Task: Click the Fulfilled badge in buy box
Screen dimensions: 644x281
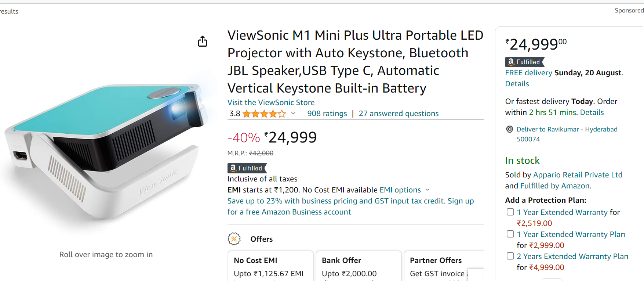Action: click(x=525, y=62)
